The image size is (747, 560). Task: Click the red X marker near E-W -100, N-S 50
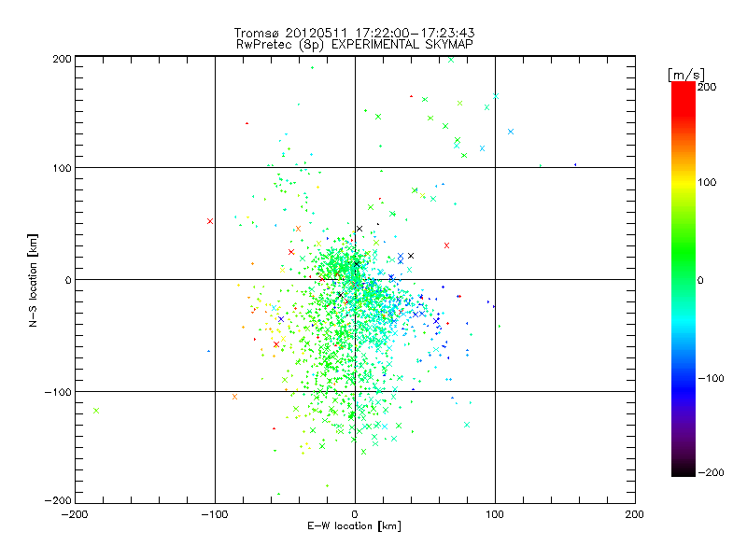210,221
